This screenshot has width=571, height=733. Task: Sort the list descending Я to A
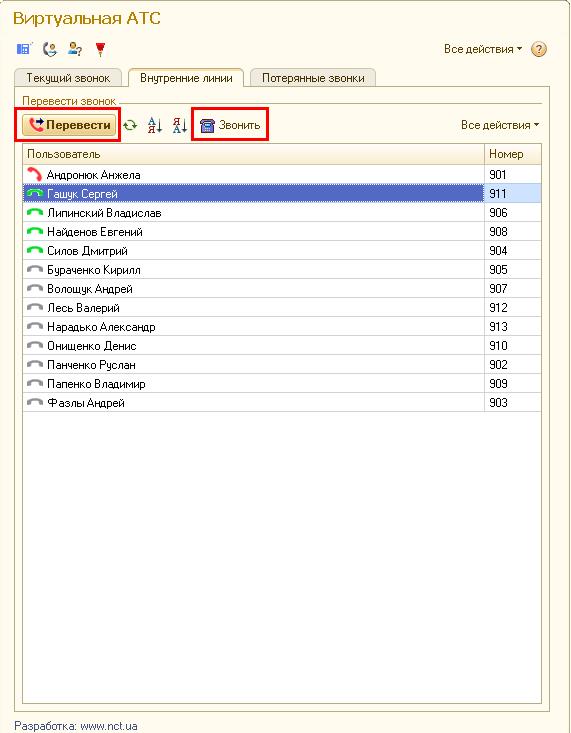pos(180,125)
